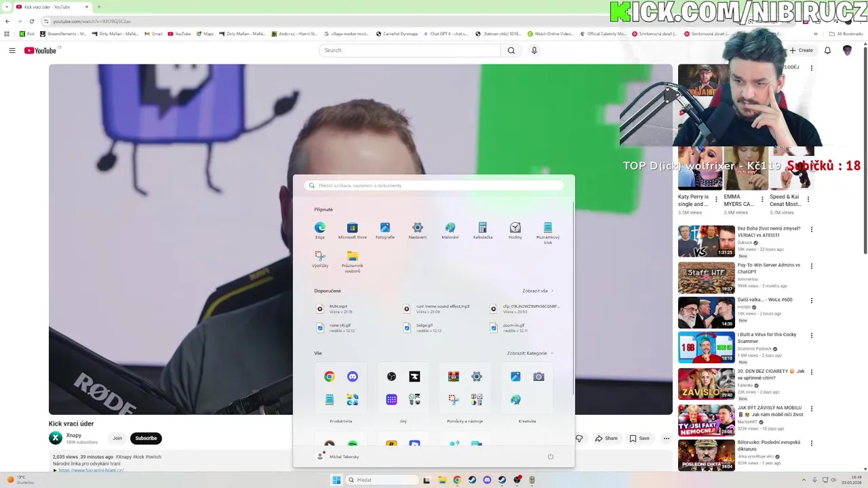The image size is (868, 488).
Task: Open Maps bookmark in bookmarks bar
Action: 204,33
